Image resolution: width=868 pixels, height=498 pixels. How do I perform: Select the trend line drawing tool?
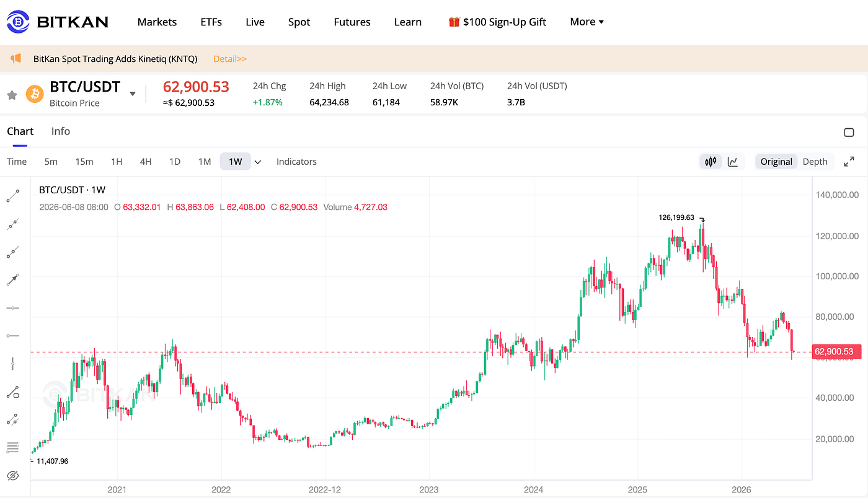pyautogui.click(x=13, y=196)
